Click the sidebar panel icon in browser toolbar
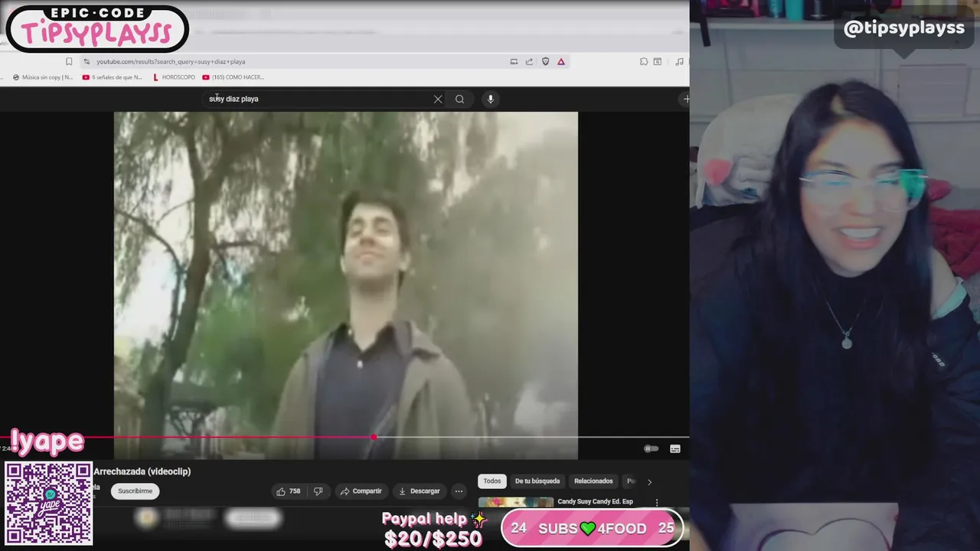 (658, 62)
